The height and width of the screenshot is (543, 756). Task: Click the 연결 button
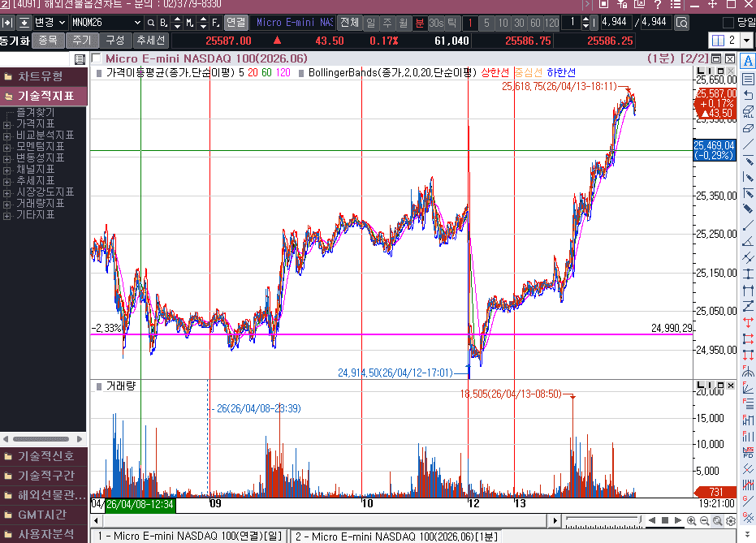pyautogui.click(x=235, y=22)
